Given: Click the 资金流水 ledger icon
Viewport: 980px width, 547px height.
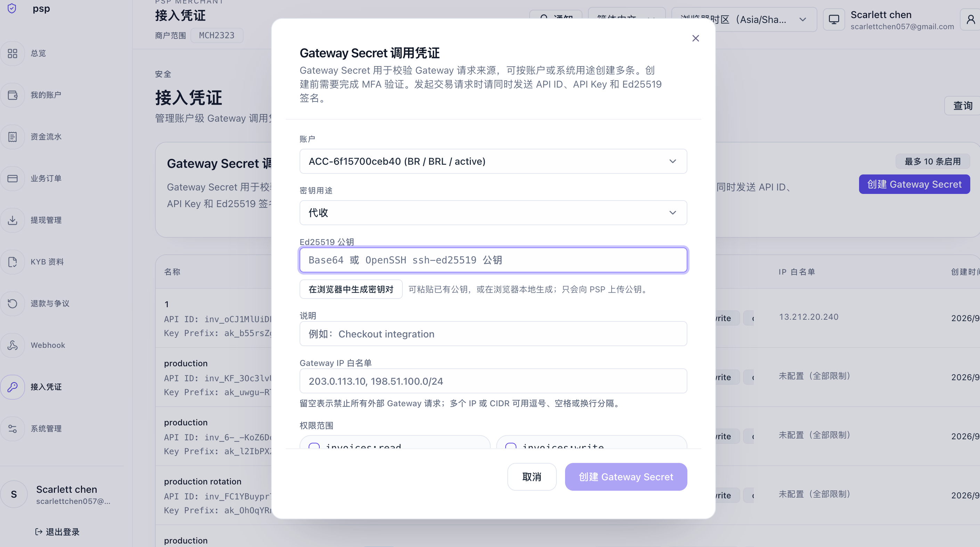Looking at the screenshot, I should [x=13, y=137].
